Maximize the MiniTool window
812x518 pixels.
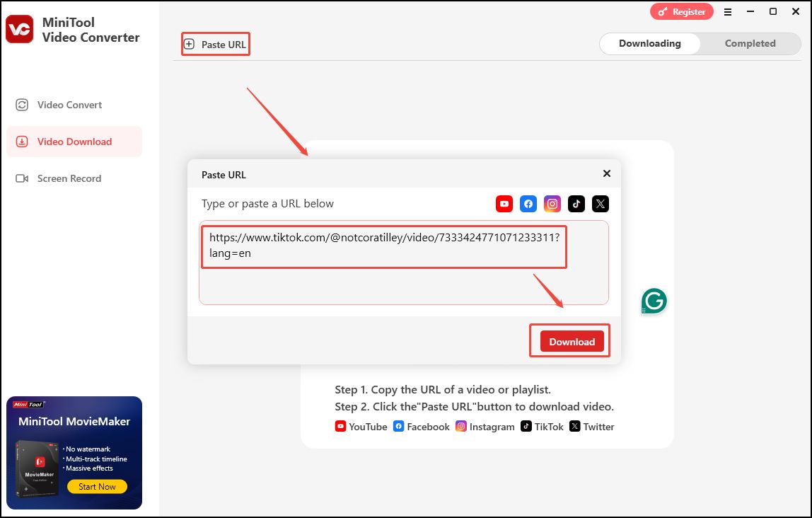pos(773,11)
